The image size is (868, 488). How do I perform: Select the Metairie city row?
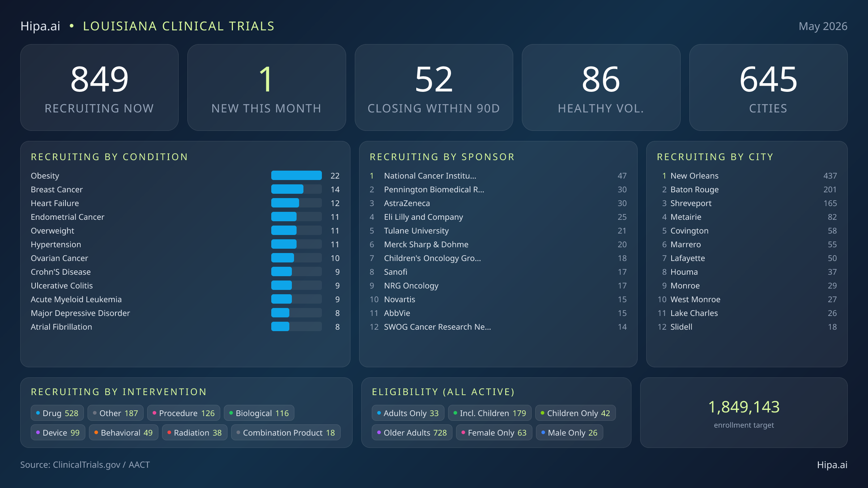tap(747, 217)
